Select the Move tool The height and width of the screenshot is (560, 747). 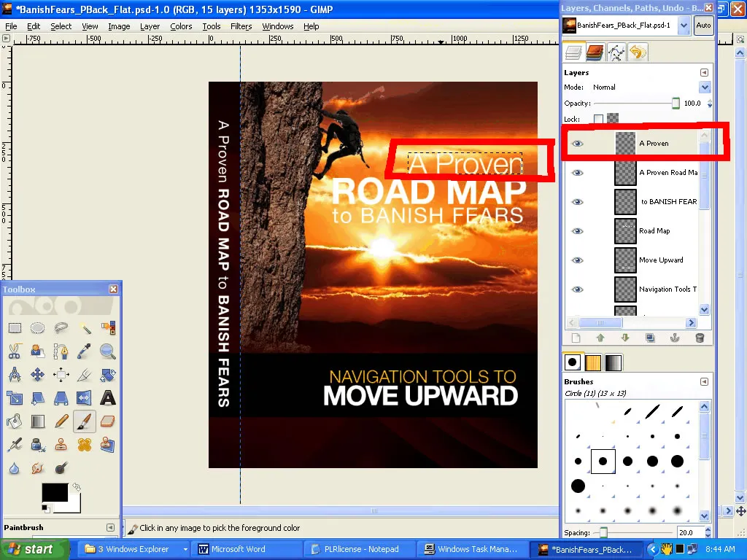[38, 375]
